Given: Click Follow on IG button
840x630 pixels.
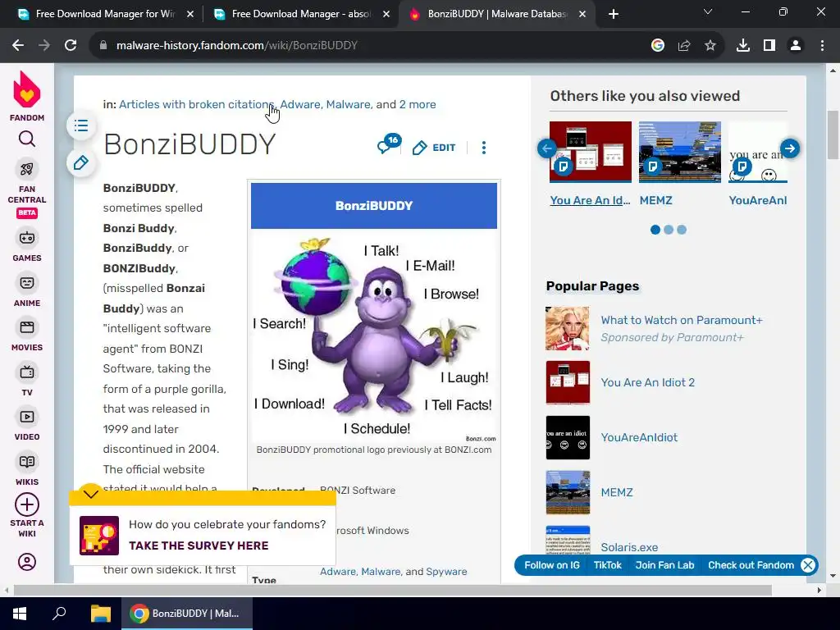Looking at the screenshot, I should pyautogui.click(x=552, y=565).
